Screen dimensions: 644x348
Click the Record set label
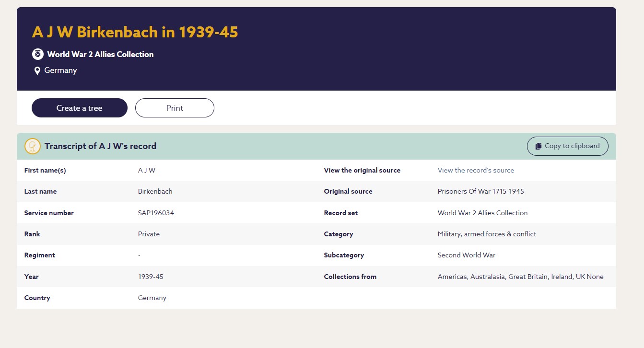point(341,213)
